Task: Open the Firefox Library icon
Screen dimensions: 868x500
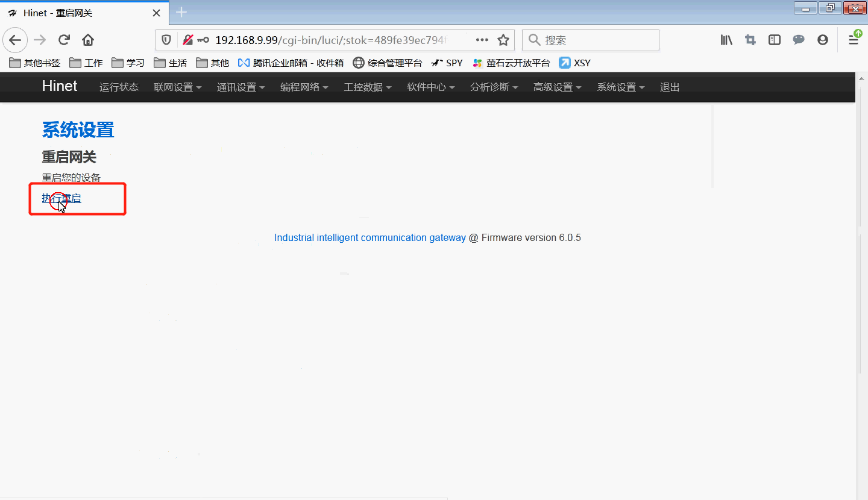Action: pyautogui.click(x=726, y=40)
